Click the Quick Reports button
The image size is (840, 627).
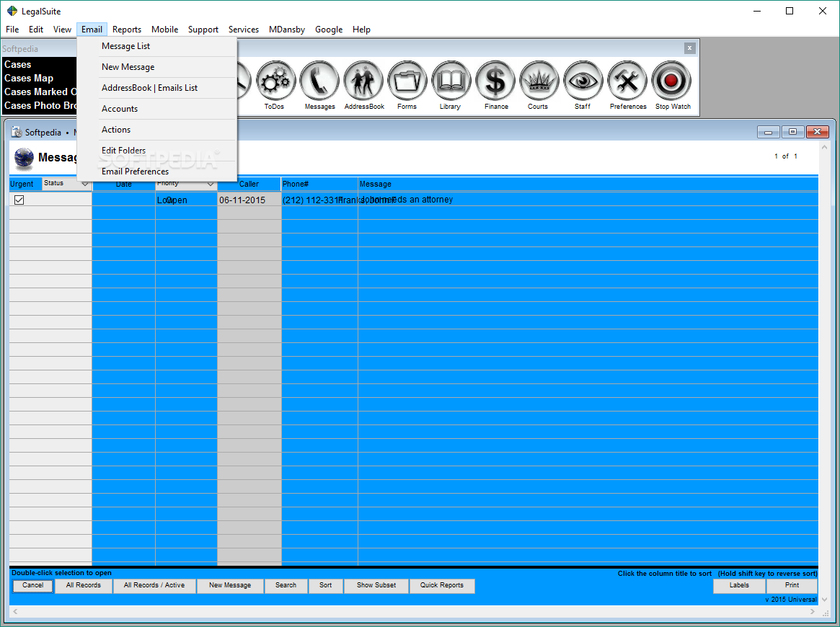pos(442,586)
